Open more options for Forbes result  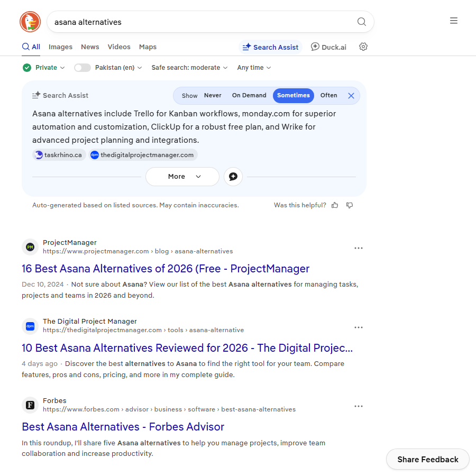click(358, 406)
